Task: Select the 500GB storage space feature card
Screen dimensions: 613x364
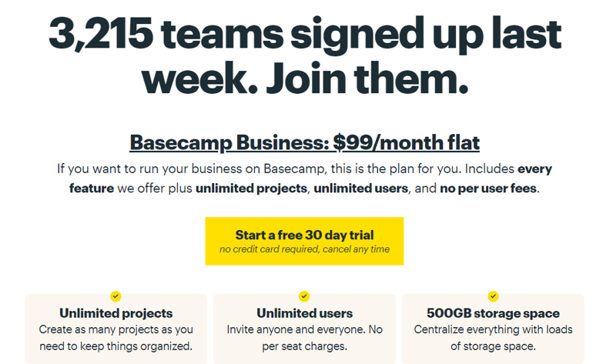Action: point(493,329)
